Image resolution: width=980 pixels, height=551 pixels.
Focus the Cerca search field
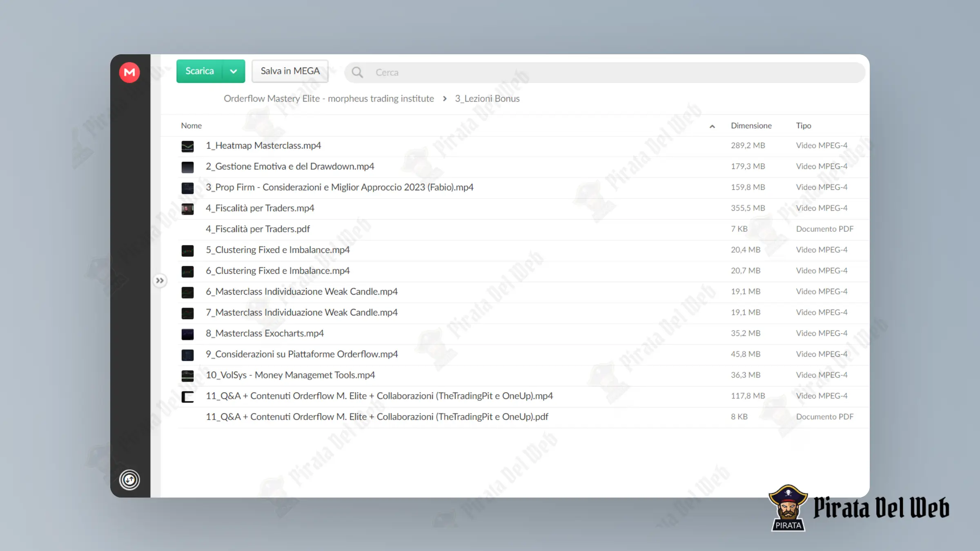(604, 72)
